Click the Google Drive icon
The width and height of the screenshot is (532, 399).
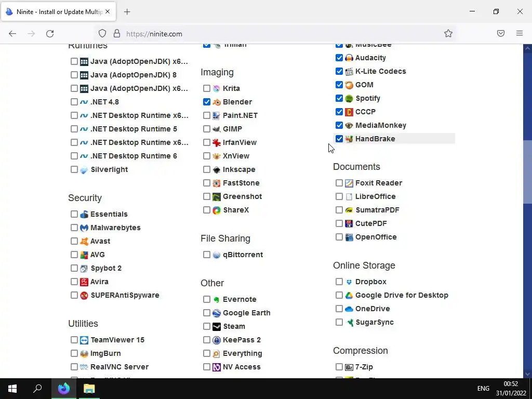coord(349,296)
